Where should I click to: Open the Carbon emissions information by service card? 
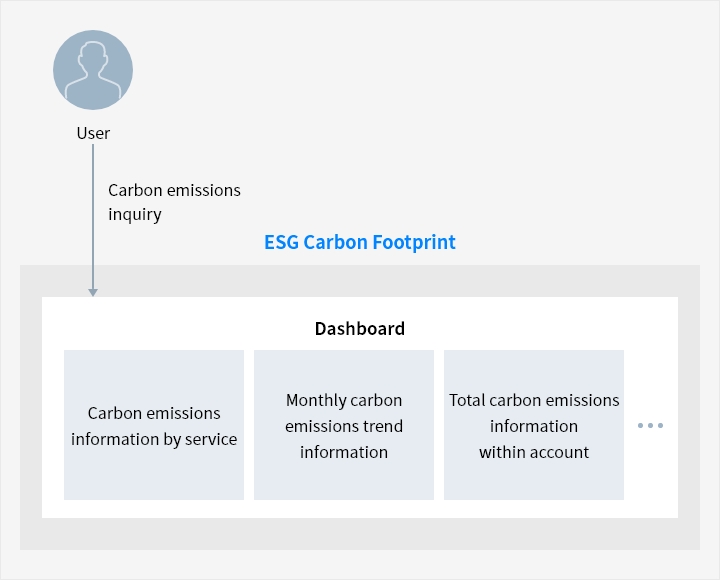pyautogui.click(x=154, y=425)
